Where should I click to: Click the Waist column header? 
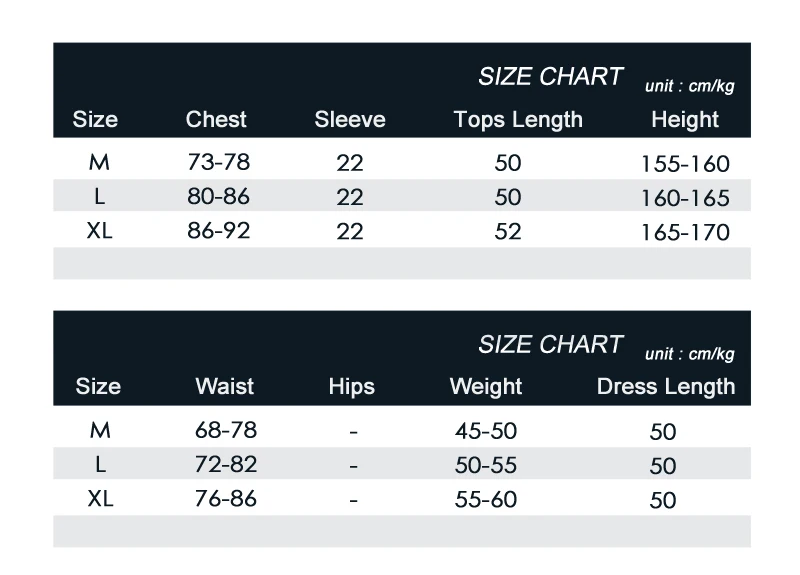pos(224,387)
